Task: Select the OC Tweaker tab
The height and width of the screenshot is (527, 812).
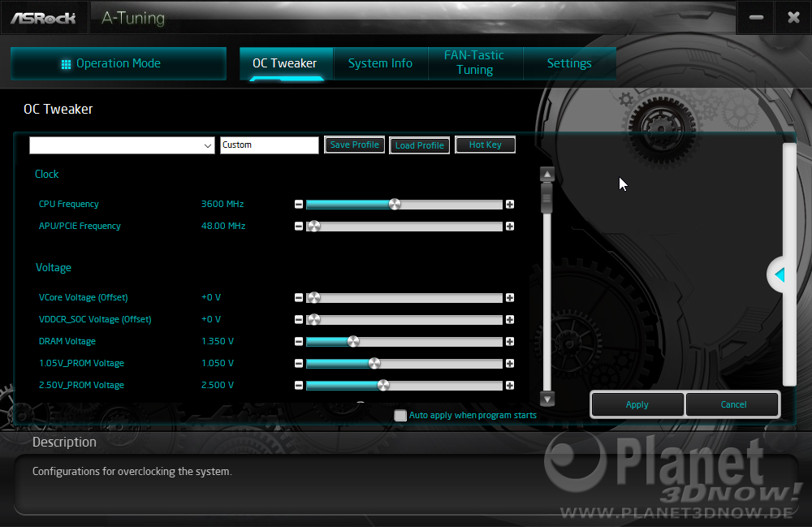Action: [x=287, y=63]
